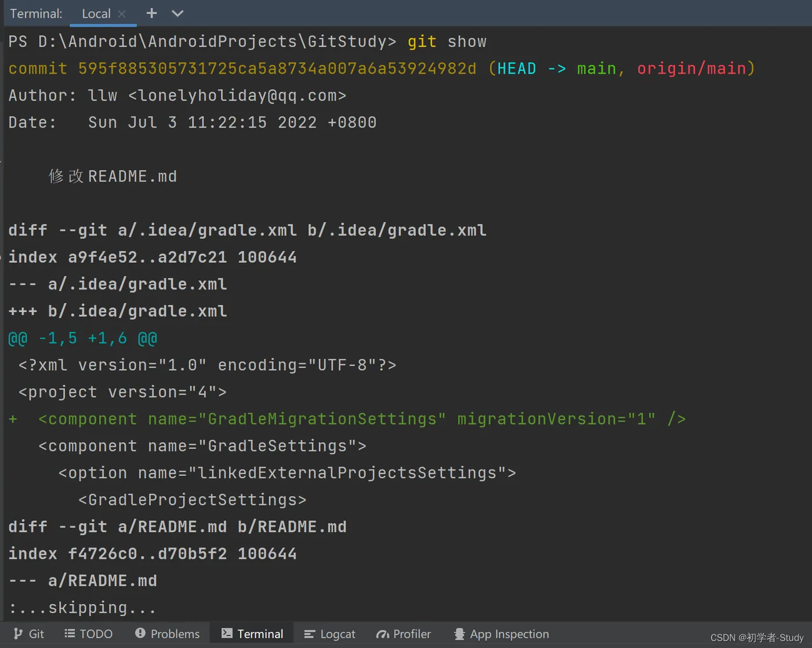Click the index f4726c0..d70b5f2 line
The height and width of the screenshot is (648, 812).
pos(153,554)
